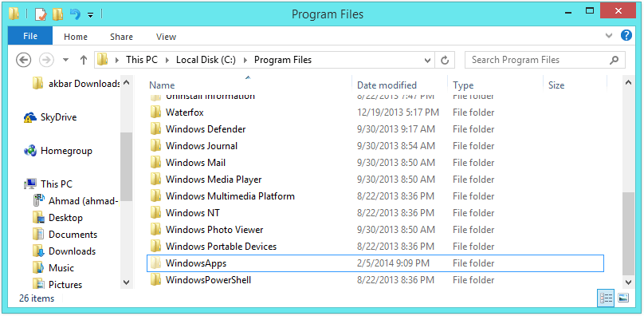Open SkyDrive in the navigation pane
This screenshot has width=644, height=316.
(50, 117)
